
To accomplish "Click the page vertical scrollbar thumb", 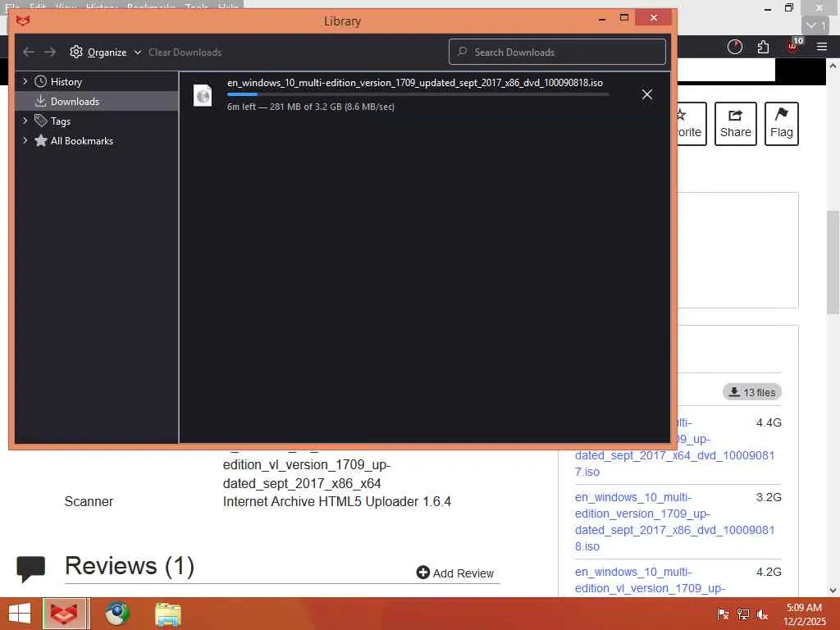I will point(833,262).
